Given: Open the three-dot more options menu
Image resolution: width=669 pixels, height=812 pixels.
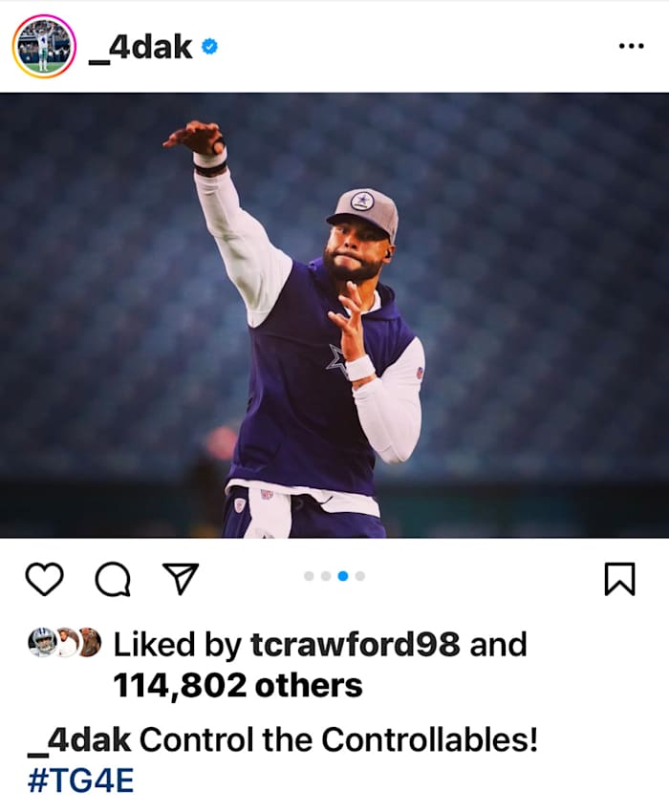Looking at the screenshot, I should pyautogui.click(x=631, y=46).
